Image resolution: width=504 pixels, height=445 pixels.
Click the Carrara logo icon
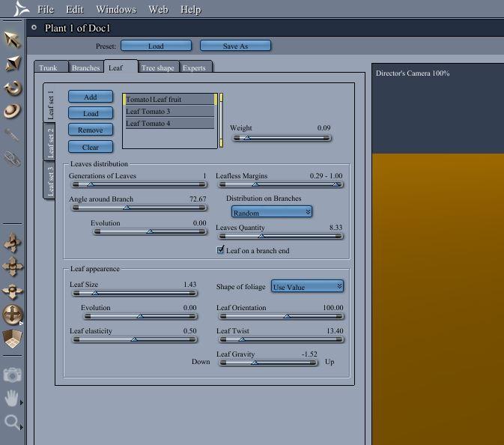point(21,8)
